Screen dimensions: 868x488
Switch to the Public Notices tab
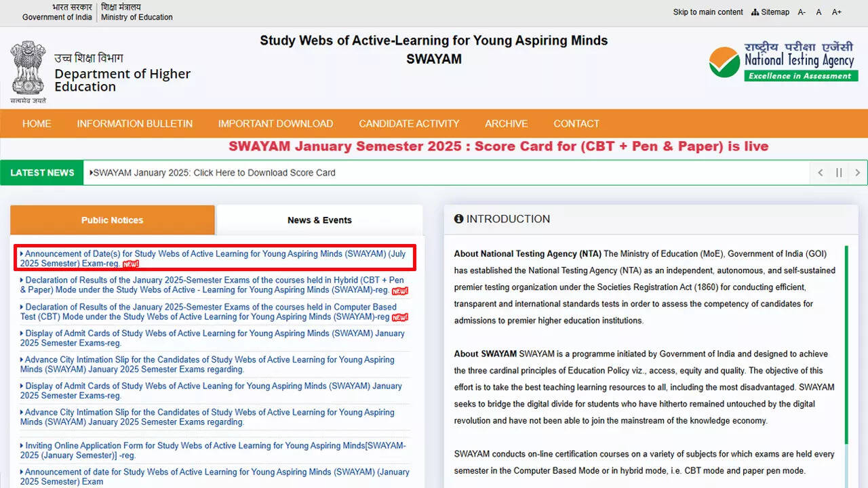[x=113, y=220]
